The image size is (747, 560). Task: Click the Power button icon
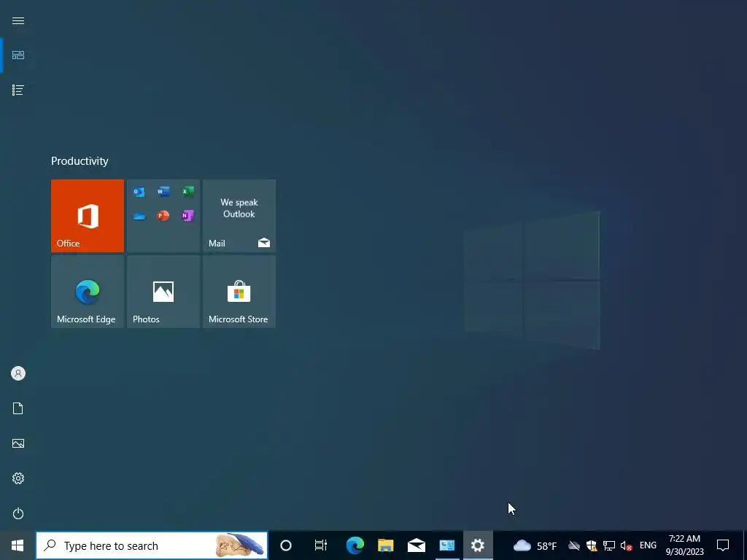coord(18,513)
